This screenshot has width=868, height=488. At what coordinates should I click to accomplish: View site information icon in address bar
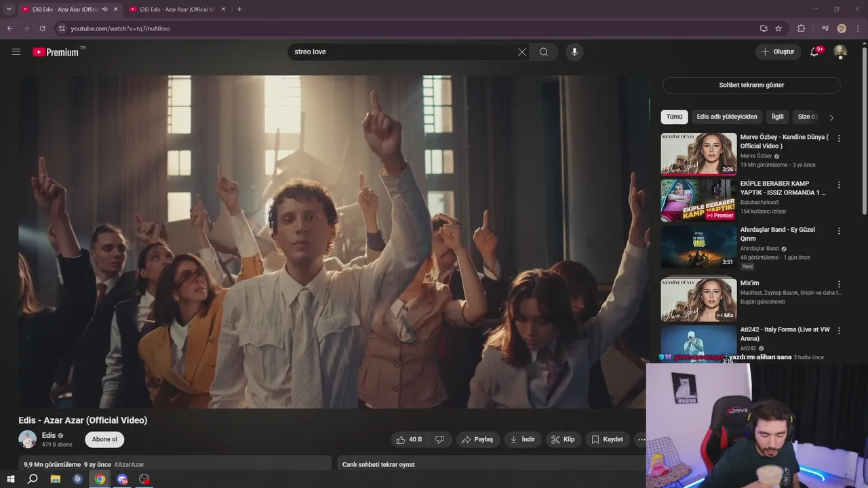point(62,28)
